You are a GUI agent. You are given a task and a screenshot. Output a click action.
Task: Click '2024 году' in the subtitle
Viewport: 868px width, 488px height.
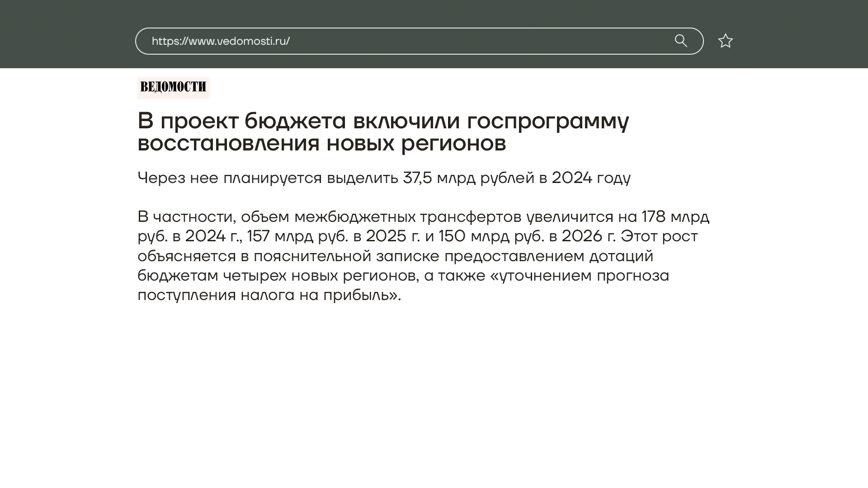coord(590,178)
